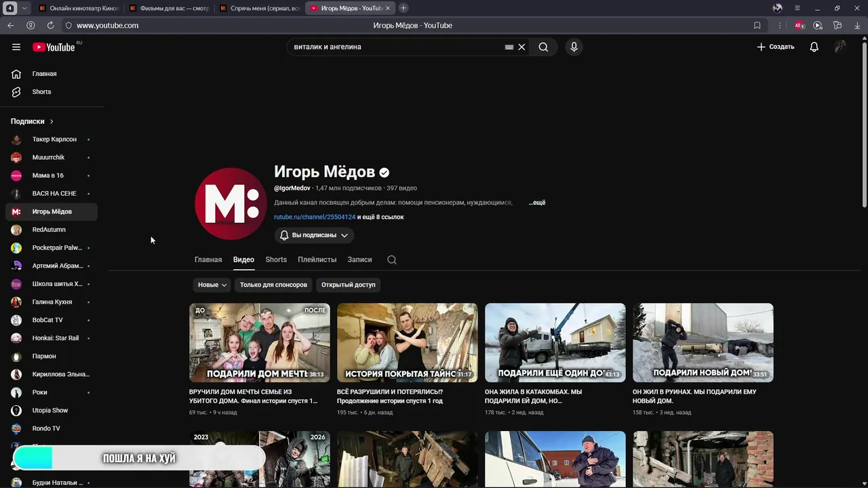This screenshot has width=868, height=488.
Task: Reload the page
Action: (50, 25)
